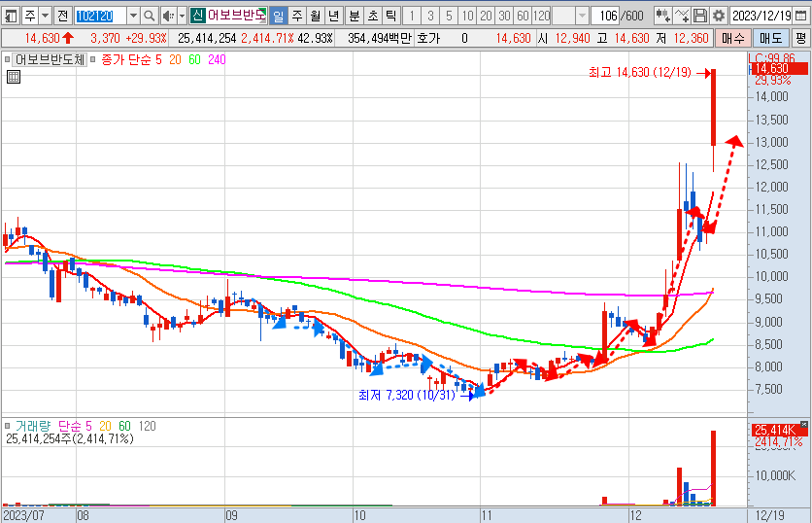The image size is (812, 523).
Task: Click the 어보브반도체 chart legend label
Action: 50,59
